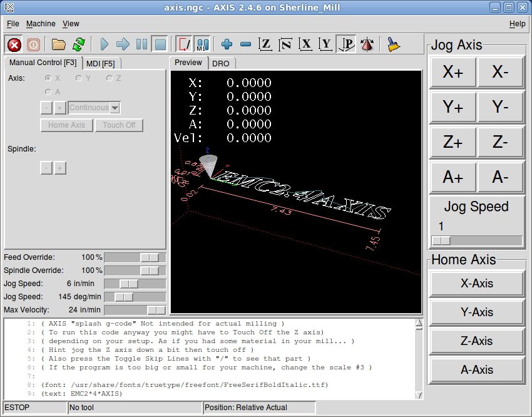The height and width of the screenshot is (417, 532).
Task: Run the program with play icon
Action: click(104, 44)
